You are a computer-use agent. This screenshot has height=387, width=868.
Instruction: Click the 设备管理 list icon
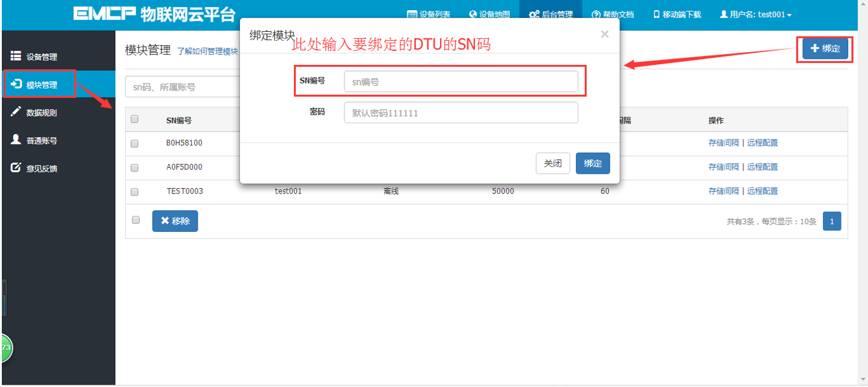[16, 56]
